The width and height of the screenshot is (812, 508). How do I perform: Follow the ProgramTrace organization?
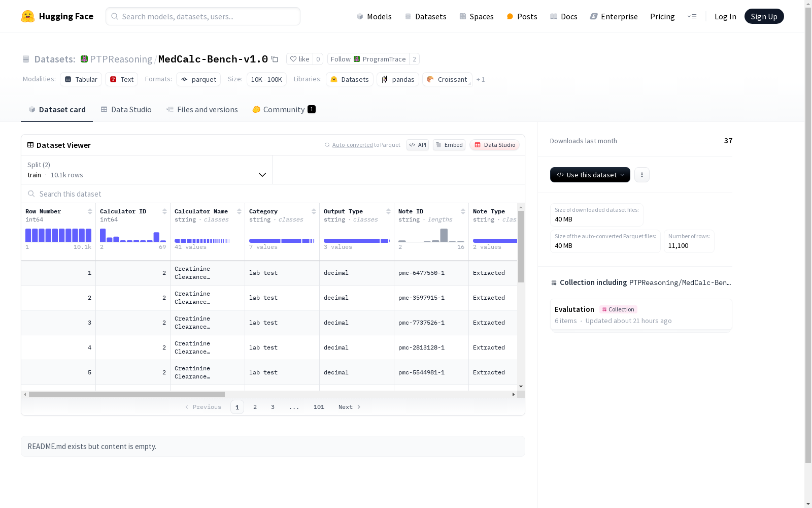[x=368, y=59]
